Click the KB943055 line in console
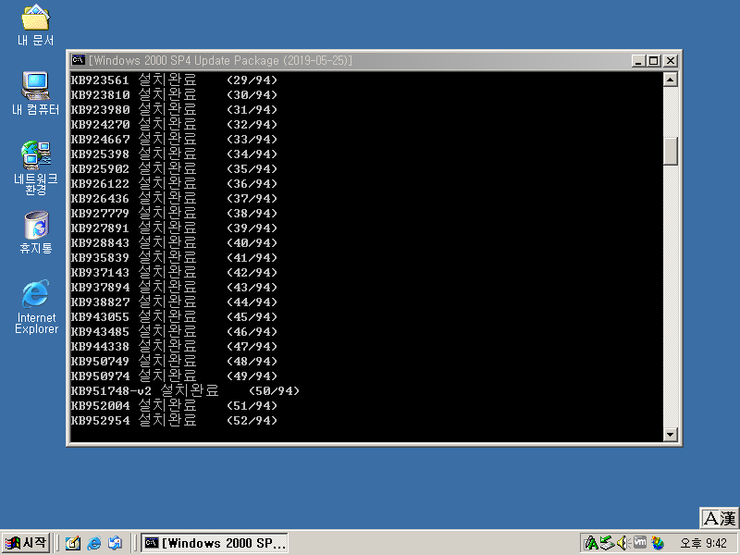 pyautogui.click(x=174, y=317)
